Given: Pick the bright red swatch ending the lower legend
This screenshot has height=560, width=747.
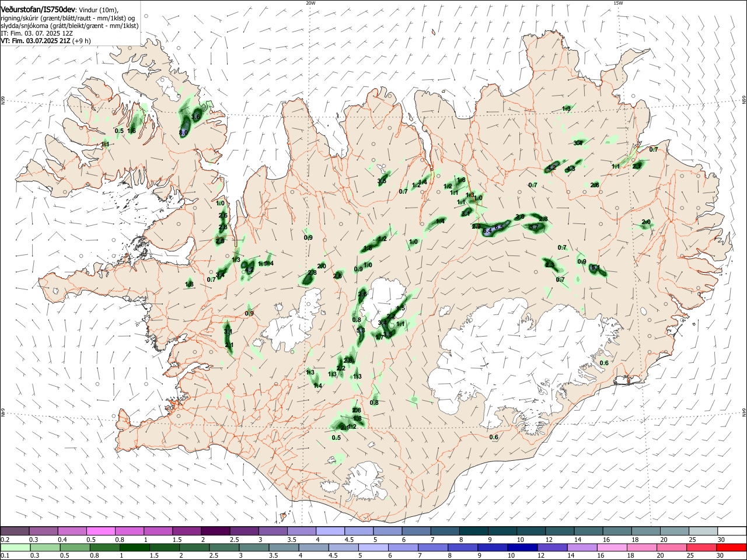Looking at the screenshot, I should pyautogui.click(x=731, y=547).
